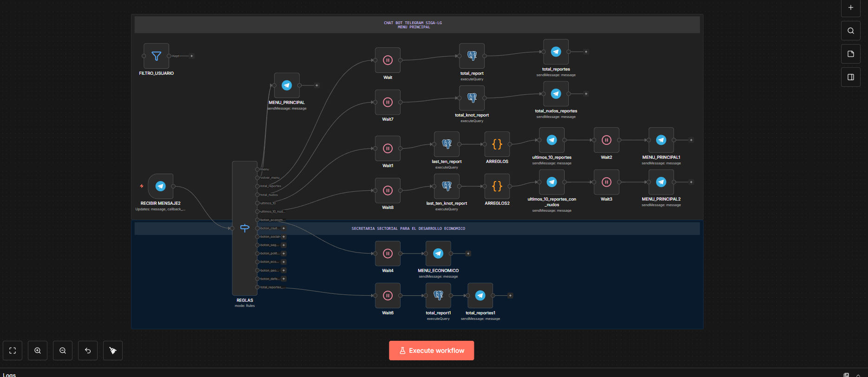Open the Logs panel
The image size is (868, 377).
click(x=9, y=375)
